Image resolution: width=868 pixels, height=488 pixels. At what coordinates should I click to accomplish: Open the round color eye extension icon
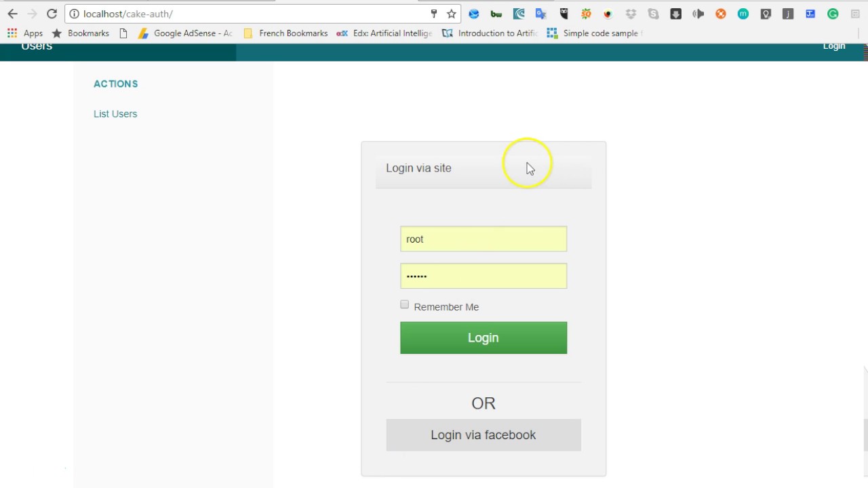[608, 14]
